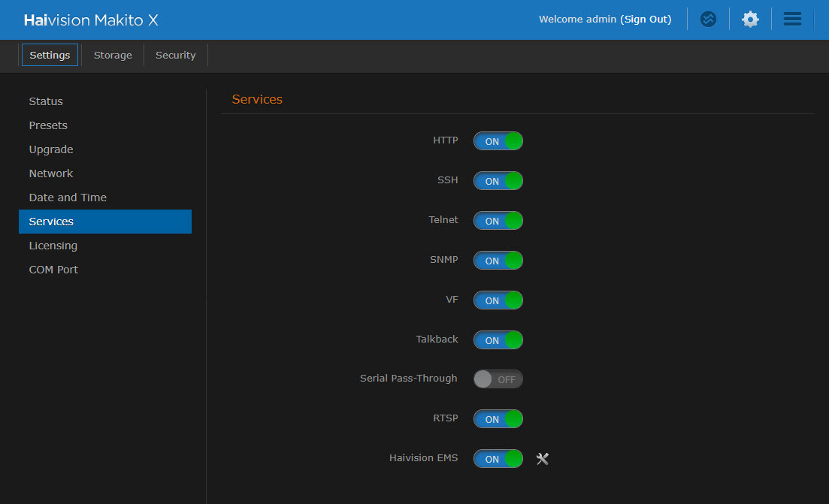This screenshot has width=829, height=504.
Task: Open the Security tab
Action: click(175, 55)
